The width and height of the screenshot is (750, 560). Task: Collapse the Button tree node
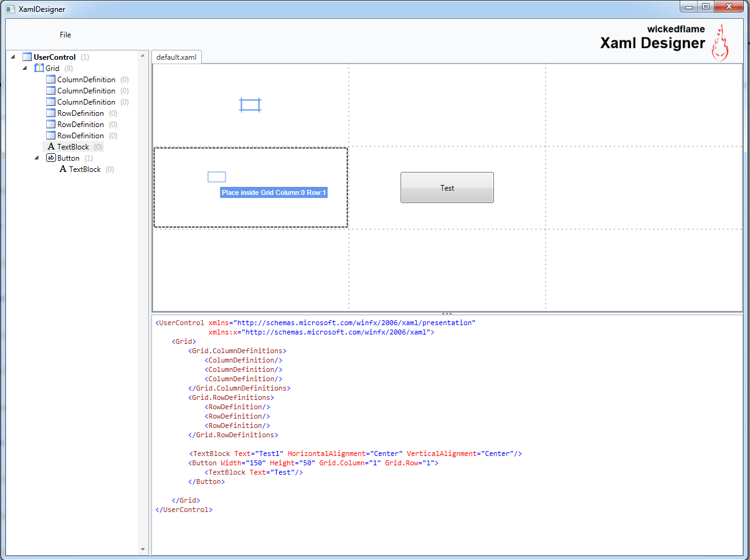[x=37, y=158]
